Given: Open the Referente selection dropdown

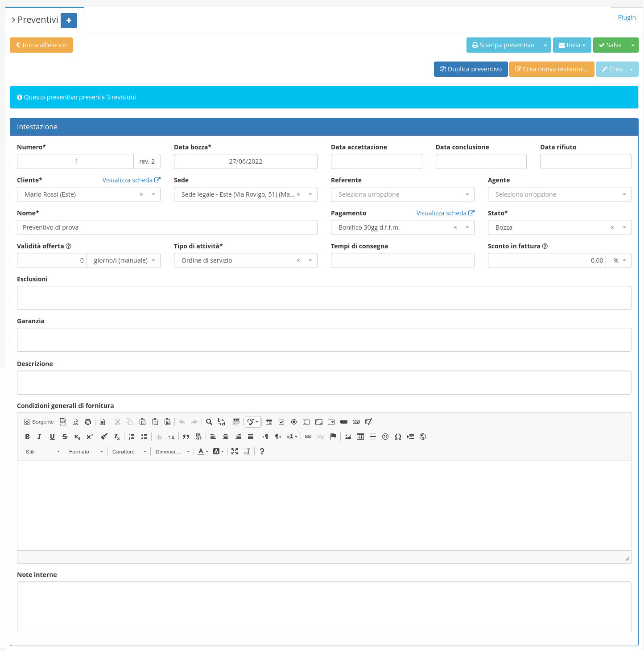Looking at the screenshot, I should [x=402, y=194].
